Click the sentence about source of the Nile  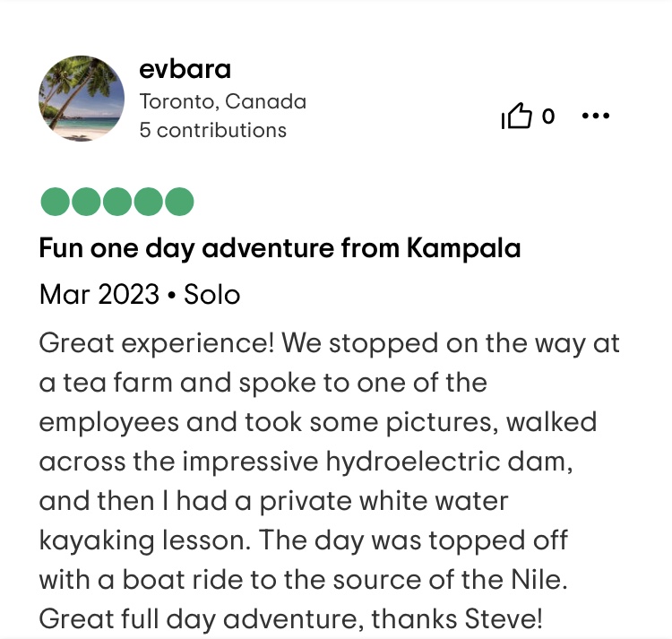tap(303, 580)
